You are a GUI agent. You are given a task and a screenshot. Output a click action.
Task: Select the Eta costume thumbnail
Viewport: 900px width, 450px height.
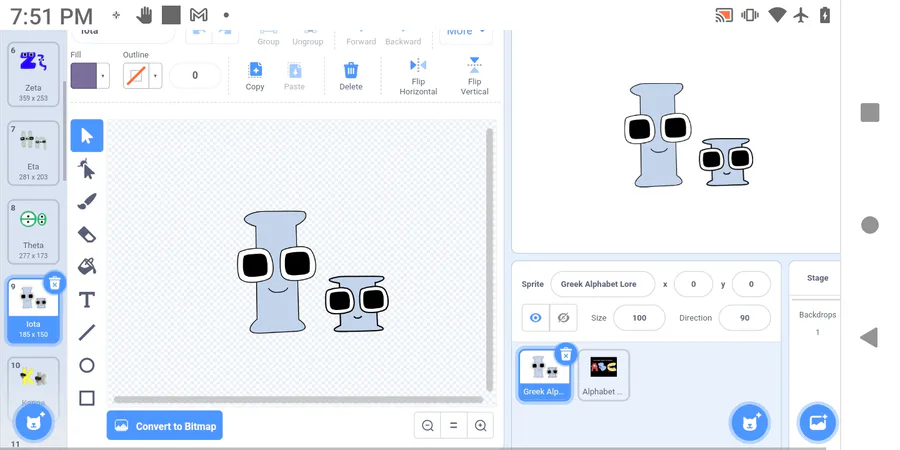[33, 153]
